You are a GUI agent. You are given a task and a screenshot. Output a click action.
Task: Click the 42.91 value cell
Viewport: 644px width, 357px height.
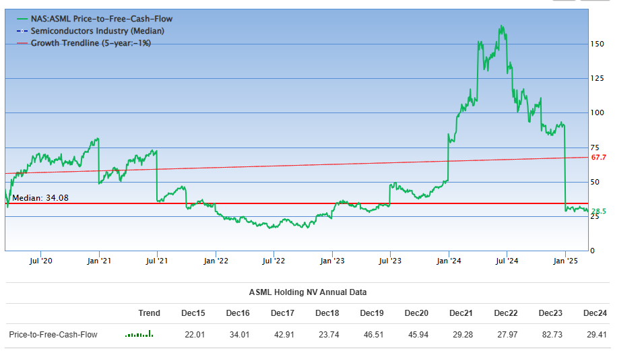pos(284,335)
